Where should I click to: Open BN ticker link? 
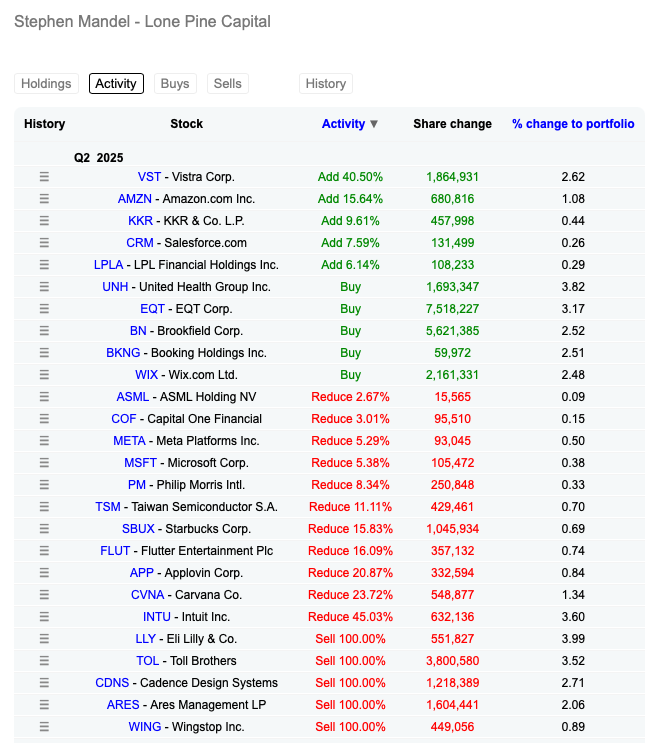(138, 331)
